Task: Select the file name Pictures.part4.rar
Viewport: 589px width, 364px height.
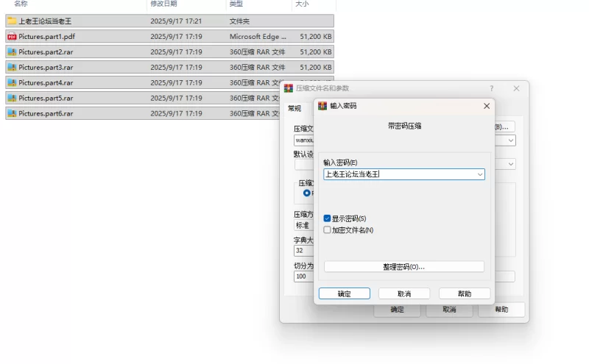Action: pos(46,82)
